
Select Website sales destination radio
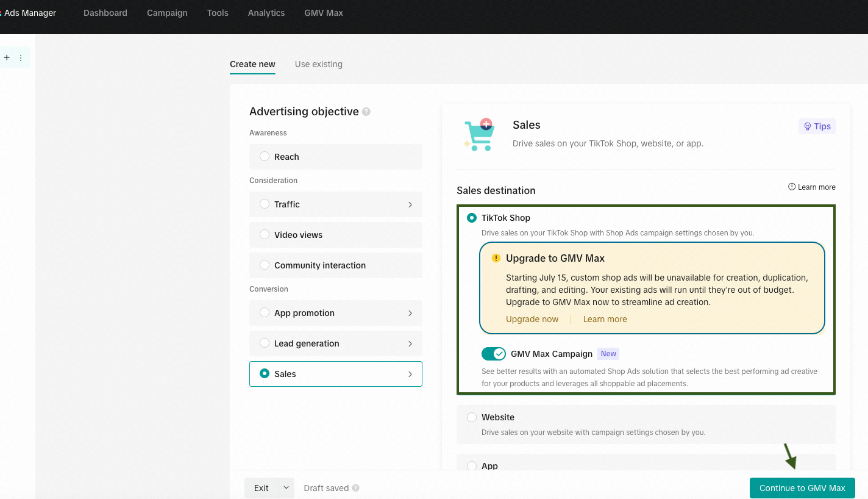pyautogui.click(x=472, y=417)
